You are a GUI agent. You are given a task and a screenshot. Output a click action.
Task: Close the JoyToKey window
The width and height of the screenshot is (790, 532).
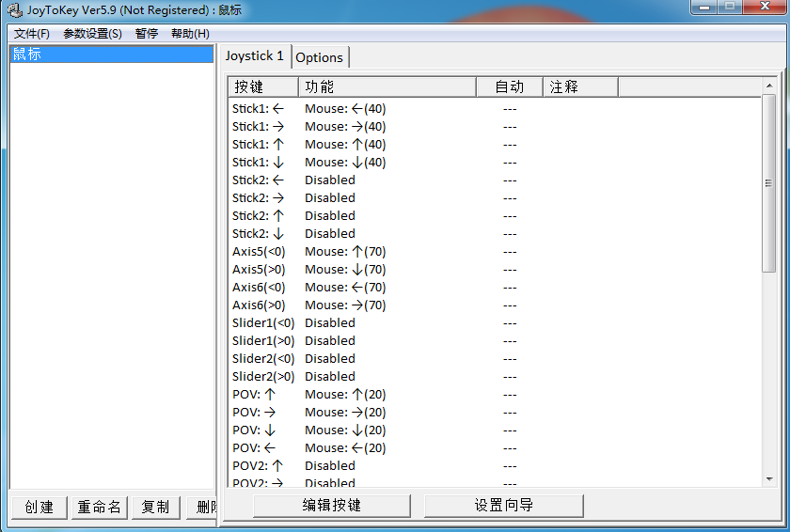tap(765, 7)
